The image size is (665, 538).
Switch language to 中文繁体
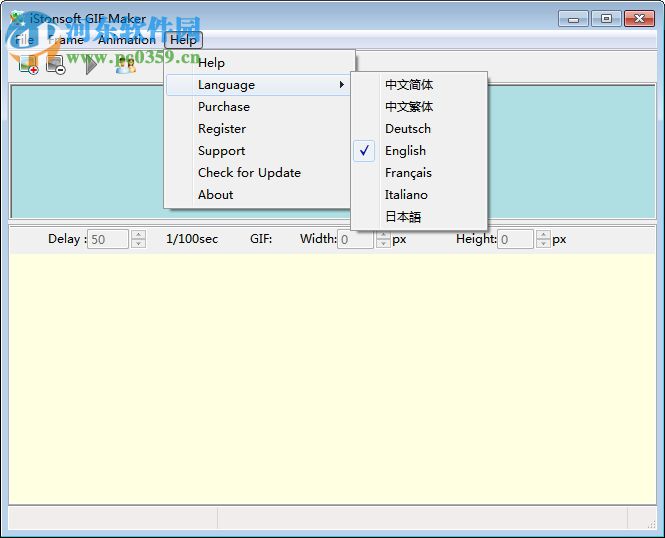coord(419,107)
